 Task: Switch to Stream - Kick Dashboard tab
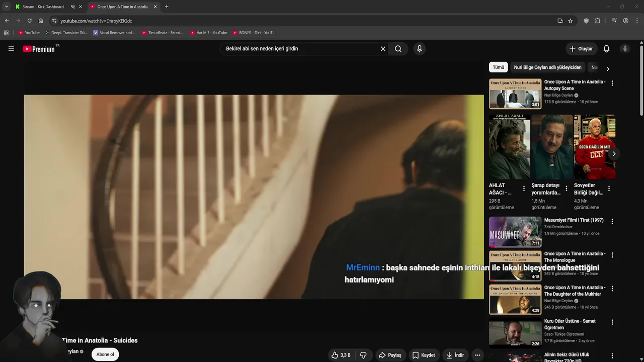tap(43, 7)
